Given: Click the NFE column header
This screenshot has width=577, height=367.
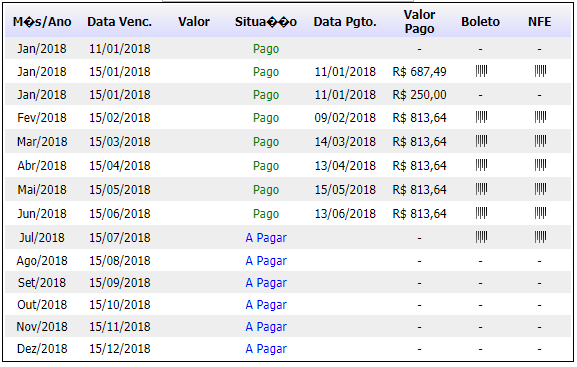Looking at the screenshot, I should click(539, 22).
